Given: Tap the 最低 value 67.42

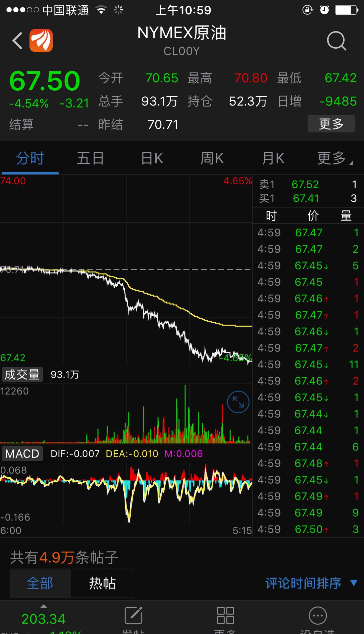Looking at the screenshot, I should pyautogui.click(x=340, y=78).
